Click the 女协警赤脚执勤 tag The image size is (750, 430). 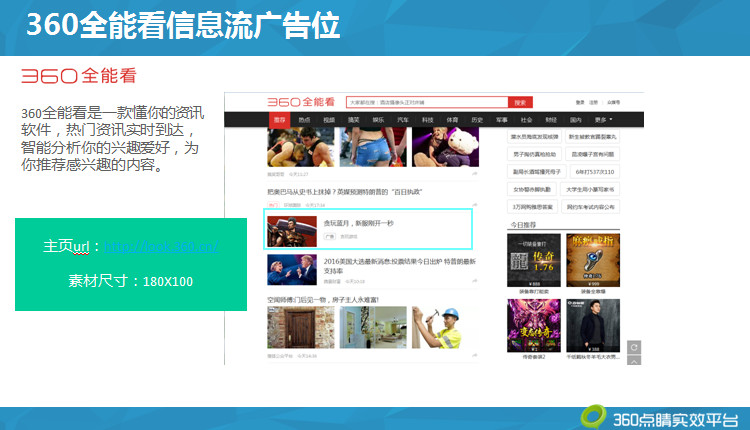tap(532, 189)
